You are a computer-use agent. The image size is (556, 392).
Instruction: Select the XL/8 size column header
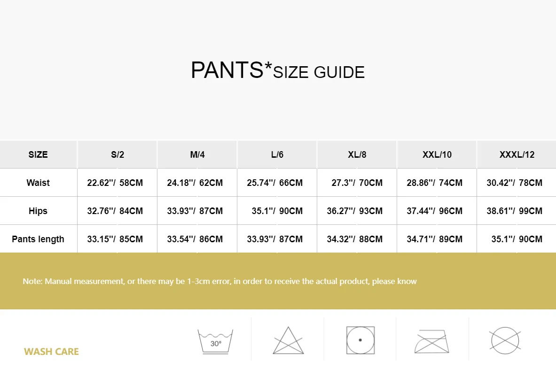coord(357,154)
